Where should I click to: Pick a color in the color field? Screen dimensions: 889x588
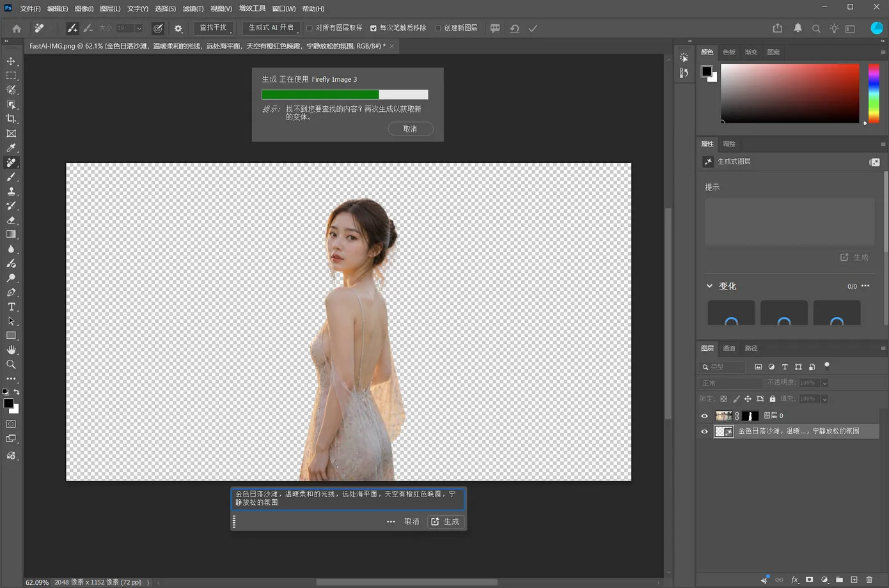click(x=790, y=93)
